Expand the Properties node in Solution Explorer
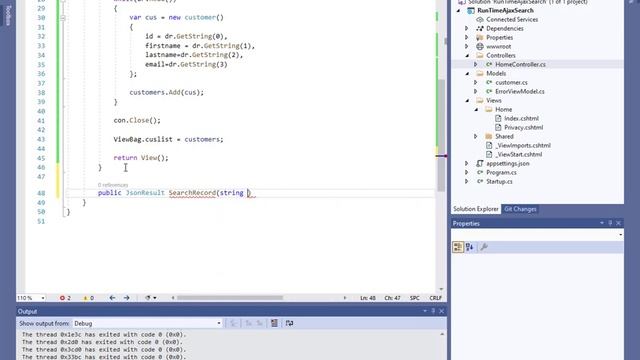Viewport: 640px width, 360px height. click(x=467, y=38)
